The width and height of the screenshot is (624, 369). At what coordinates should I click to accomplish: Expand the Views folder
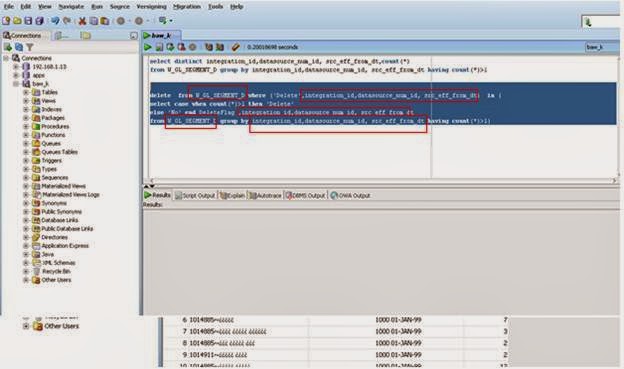26,101
